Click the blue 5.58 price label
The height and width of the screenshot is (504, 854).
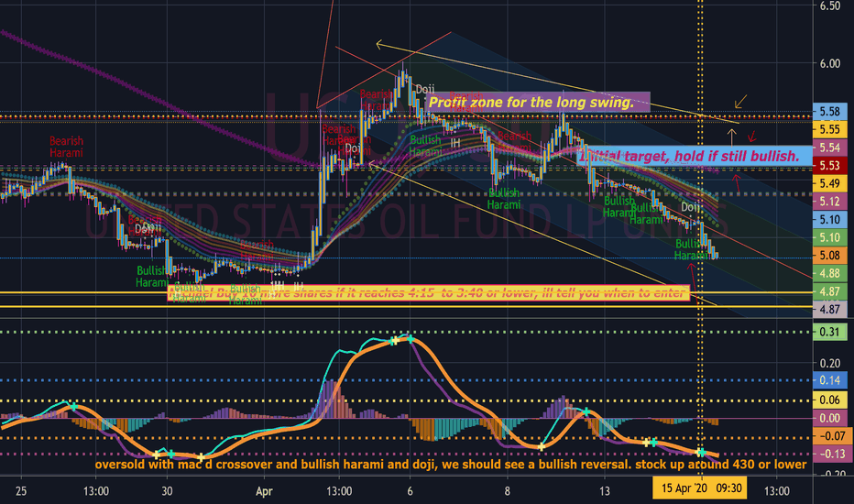pos(829,111)
